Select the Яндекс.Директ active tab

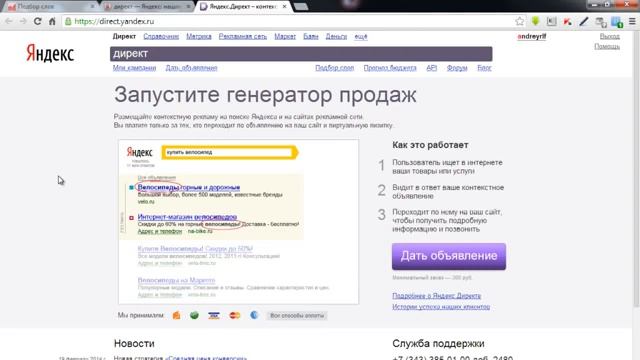click(x=243, y=7)
